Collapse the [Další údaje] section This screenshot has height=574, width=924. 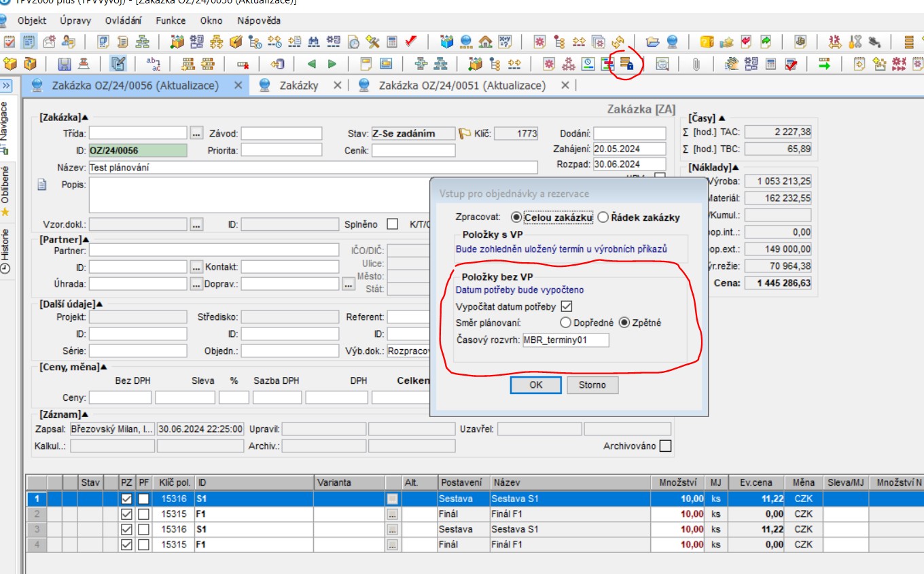click(99, 304)
